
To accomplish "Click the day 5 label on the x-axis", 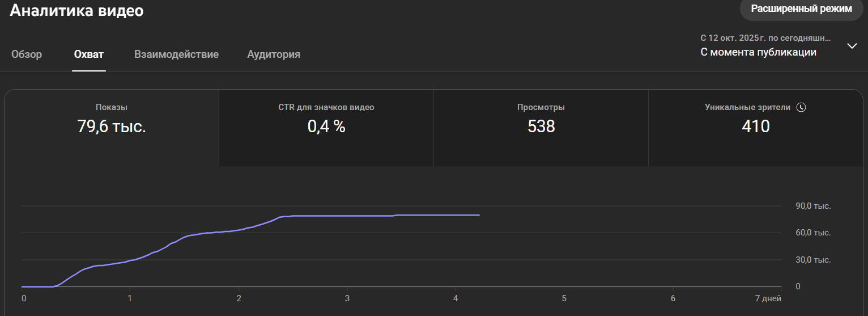I will (564, 298).
